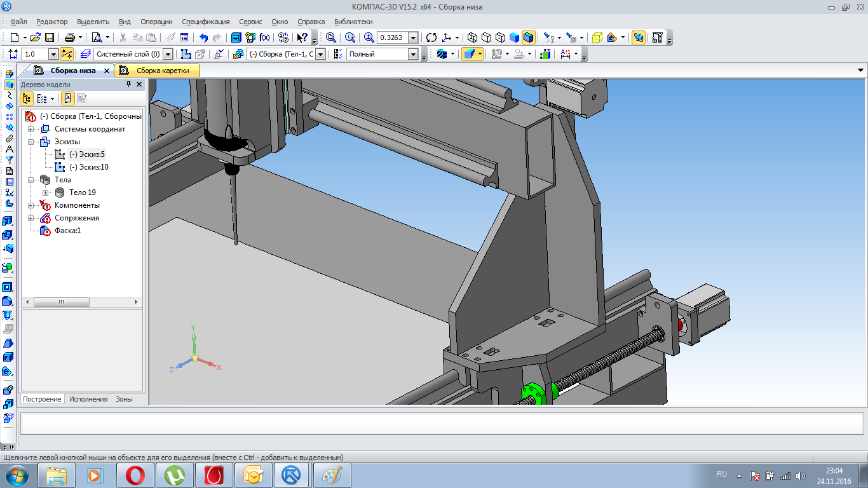Click the Save document floppy disk icon
Screen dimensions: 868x488
point(49,37)
